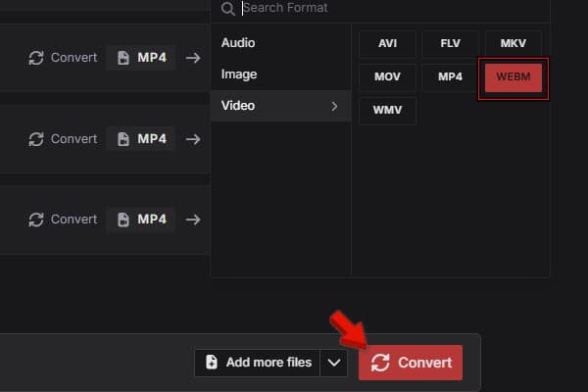Choose the AVI format
This screenshot has height=392, width=588.
(387, 43)
